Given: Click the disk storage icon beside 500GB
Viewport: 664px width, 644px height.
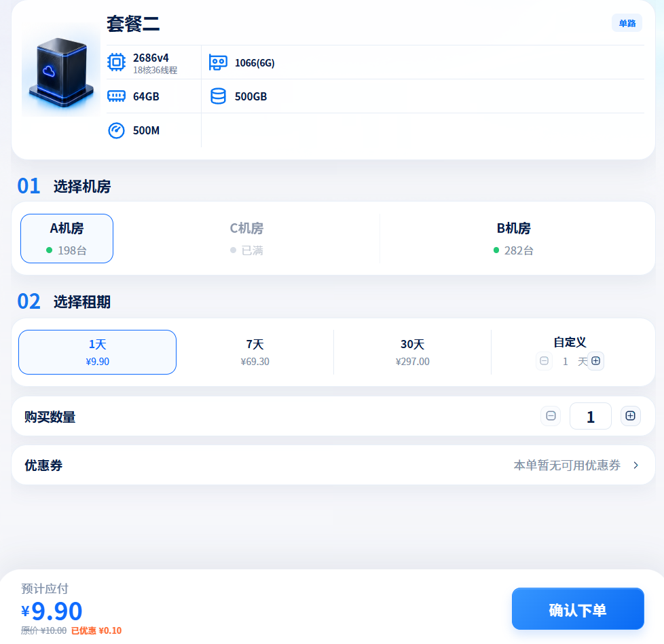Looking at the screenshot, I should 218,96.
